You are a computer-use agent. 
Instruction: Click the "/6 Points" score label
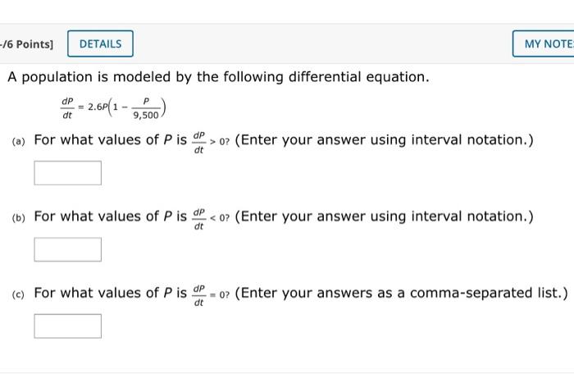tap(26, 43)
